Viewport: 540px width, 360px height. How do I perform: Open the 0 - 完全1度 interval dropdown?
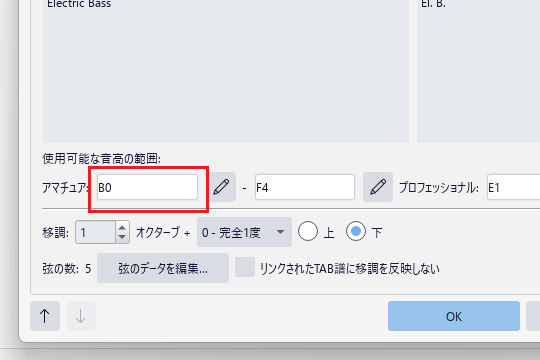coord(244,232)
